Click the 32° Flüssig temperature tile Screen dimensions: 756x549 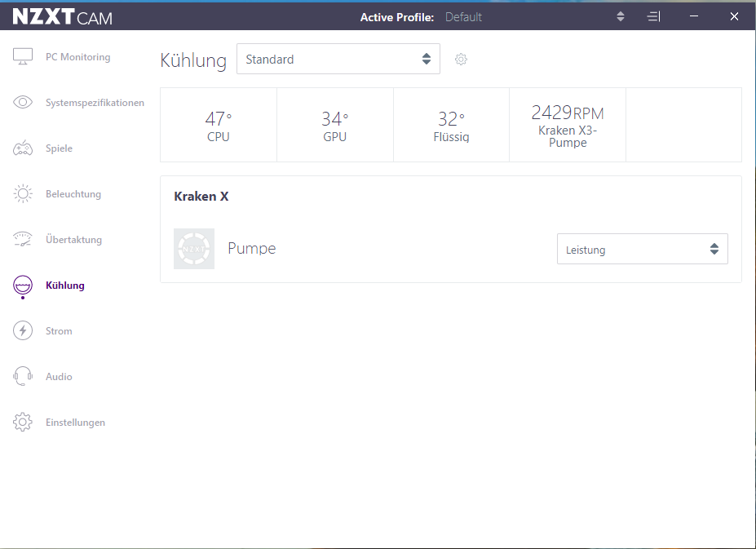tap(451, 125)
